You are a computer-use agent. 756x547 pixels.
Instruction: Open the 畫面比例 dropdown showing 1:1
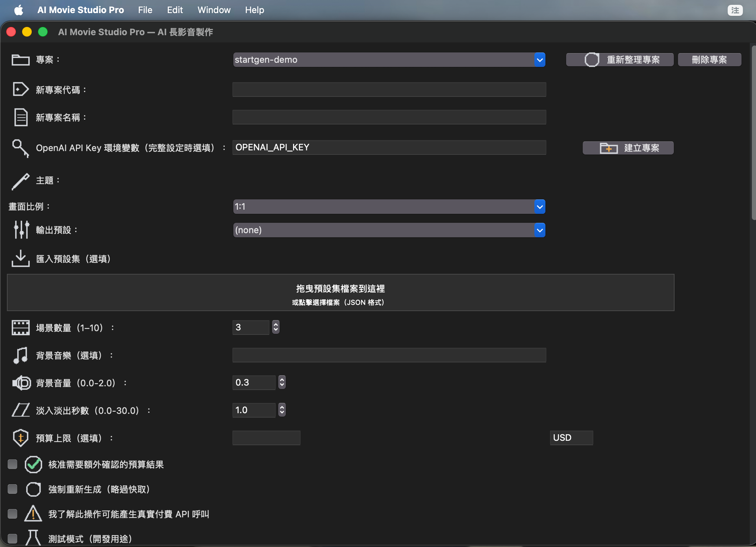(389, 207)
